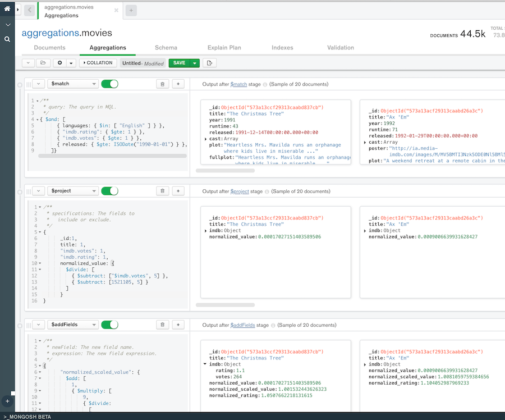The image size is (505, 420).
Task: Disable the $addFields stage toggle
Action: (x=110, y=325)
